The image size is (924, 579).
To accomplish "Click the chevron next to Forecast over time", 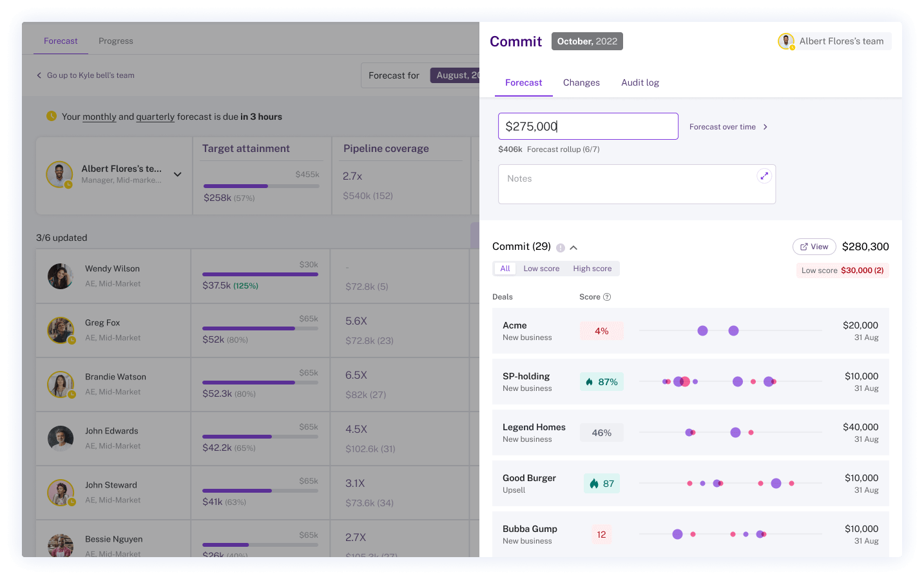I will pyautogui.click(x=765, y=127).
